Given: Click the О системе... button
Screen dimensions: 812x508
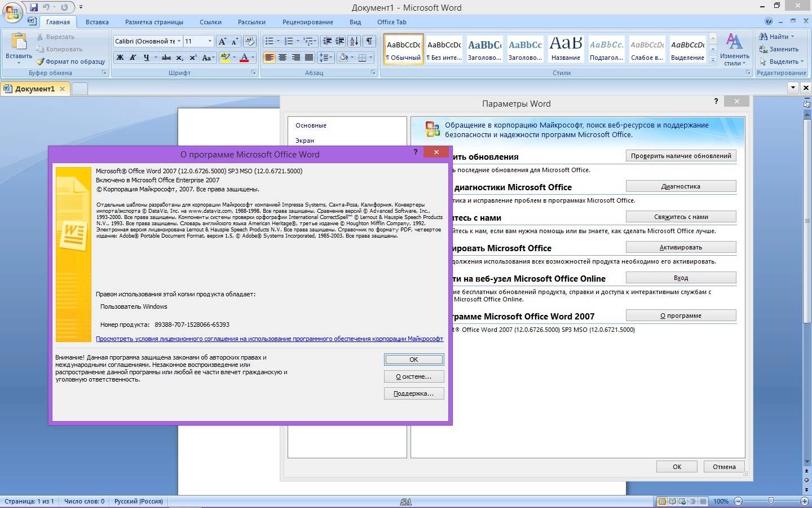Looking at the screenshot, I should pyautogui.click(x=414, y=376).
